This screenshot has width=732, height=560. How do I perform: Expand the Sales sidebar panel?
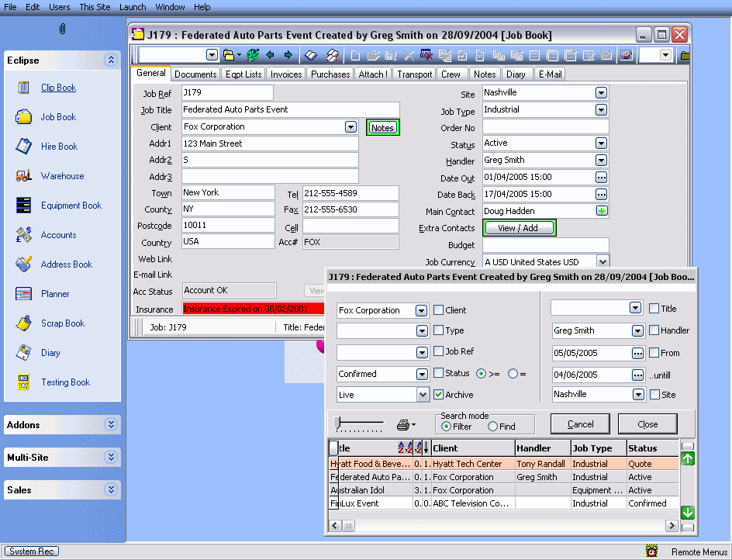[x=111, y=489]
